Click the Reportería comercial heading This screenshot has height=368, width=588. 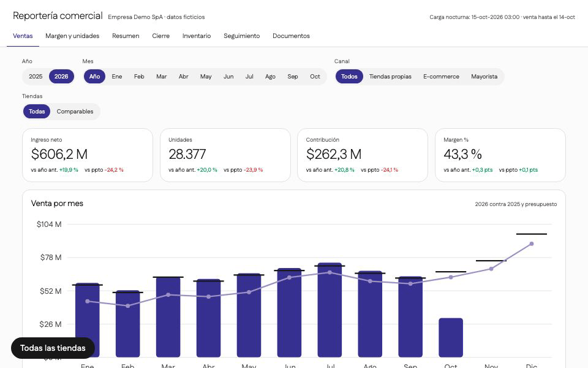point(58,16)
